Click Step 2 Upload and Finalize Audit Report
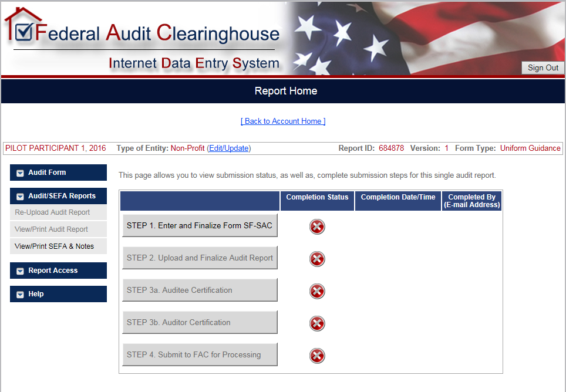Screen dimensions: 566x392 click(x=200, y=258)
